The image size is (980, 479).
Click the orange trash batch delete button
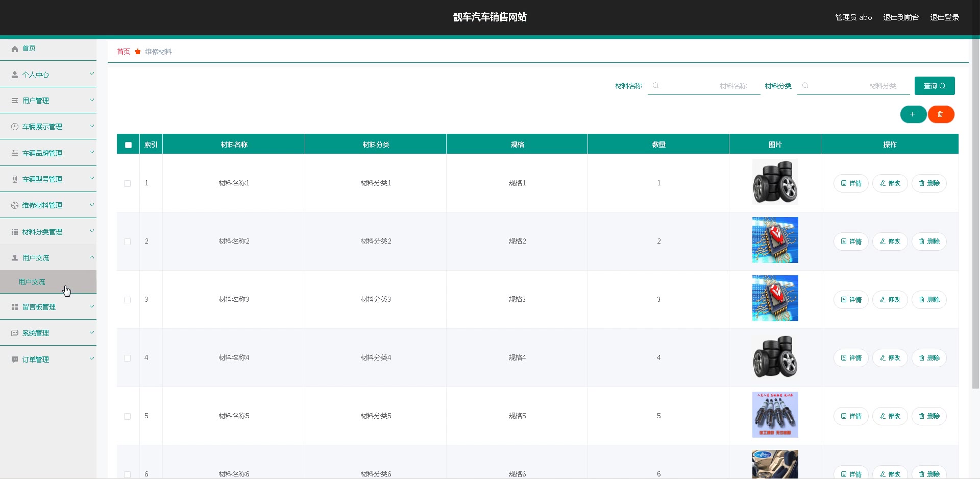tap(941, 114)
